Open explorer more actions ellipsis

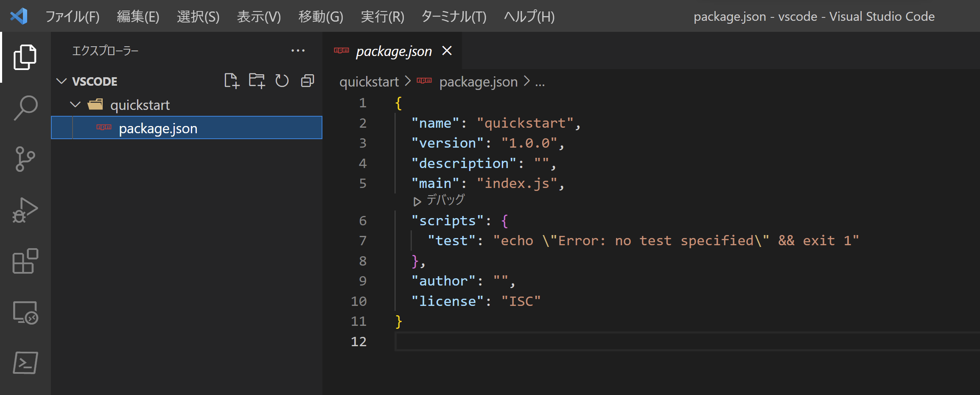pos(298,51)
